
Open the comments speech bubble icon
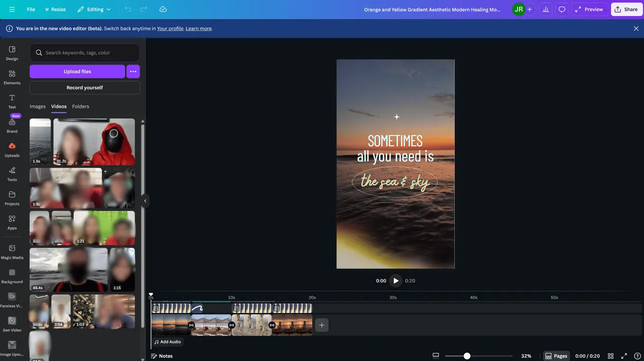[562, 9]
